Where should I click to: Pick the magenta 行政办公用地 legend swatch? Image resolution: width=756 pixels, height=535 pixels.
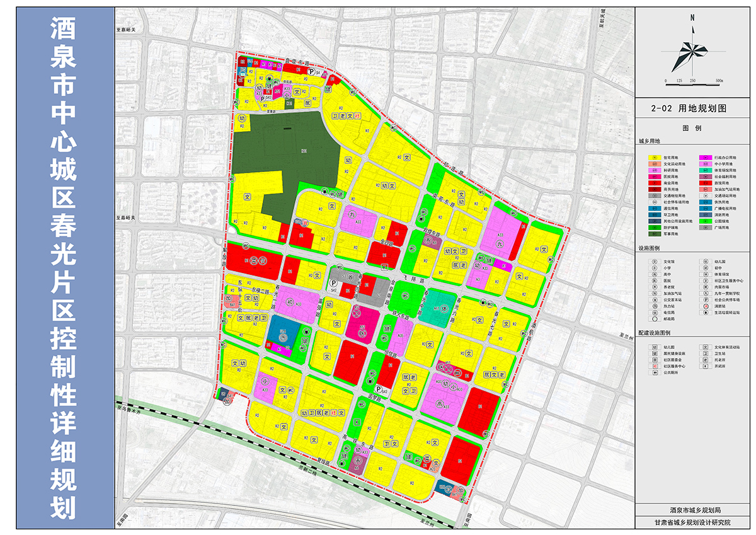click(705, 157)
